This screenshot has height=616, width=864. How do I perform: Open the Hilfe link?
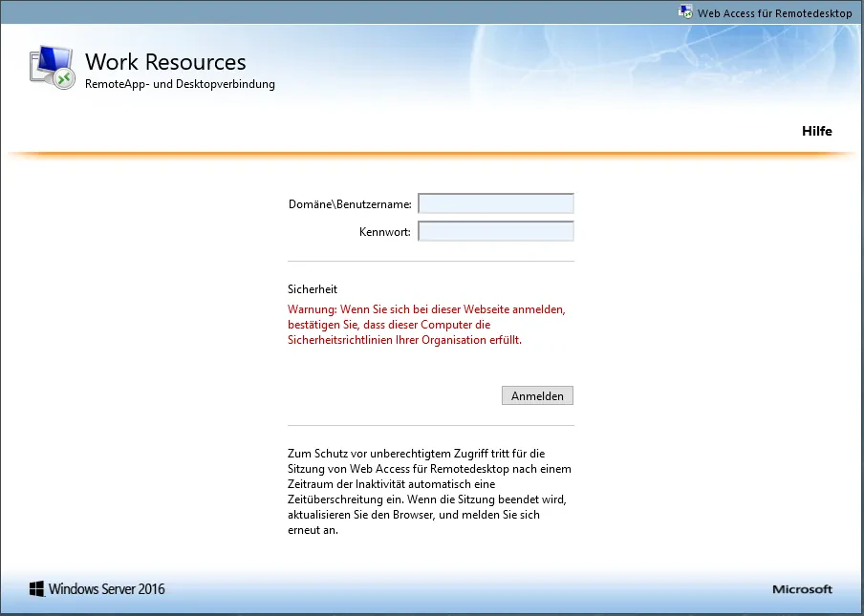coord(816,131)
